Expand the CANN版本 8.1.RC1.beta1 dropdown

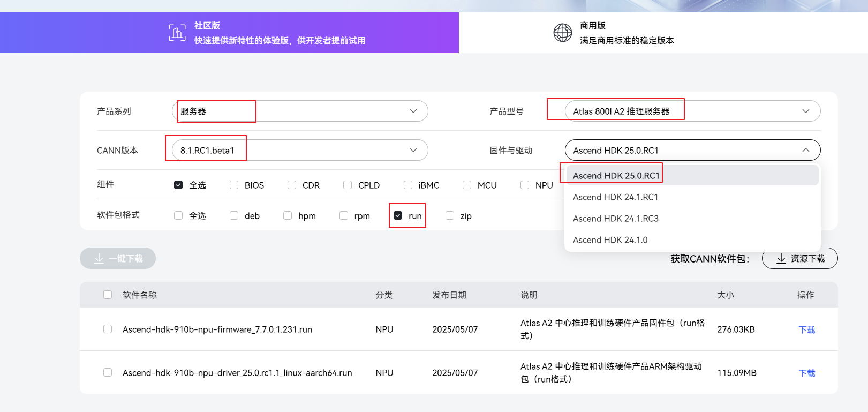tap(299, 150)
